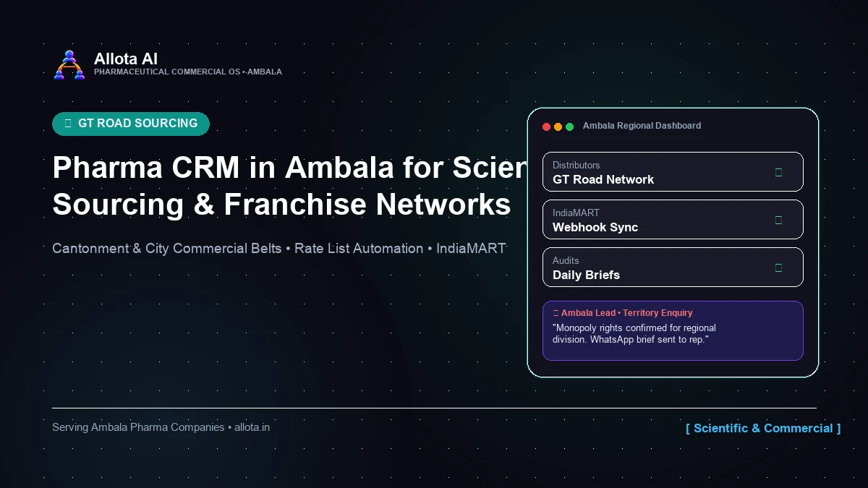Click the Allota AI logo icon
The image size is (868, 488).
[69, 64]
